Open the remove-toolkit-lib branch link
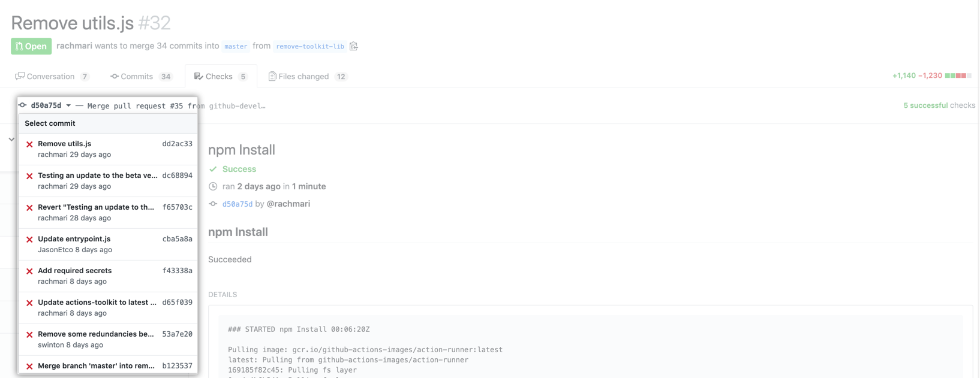The height and width of the screenshot is (378, 980). coord(310,46)
